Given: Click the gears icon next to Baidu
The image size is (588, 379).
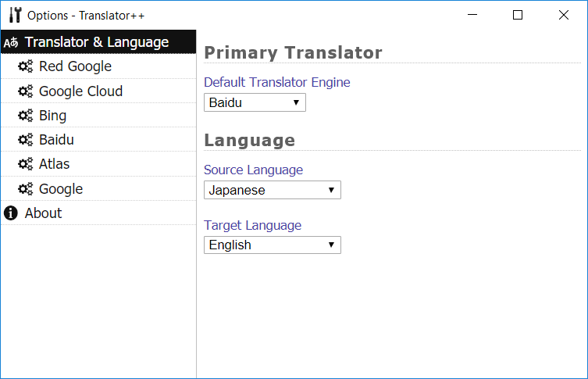Looking at the screenshot, I should 24,140.
